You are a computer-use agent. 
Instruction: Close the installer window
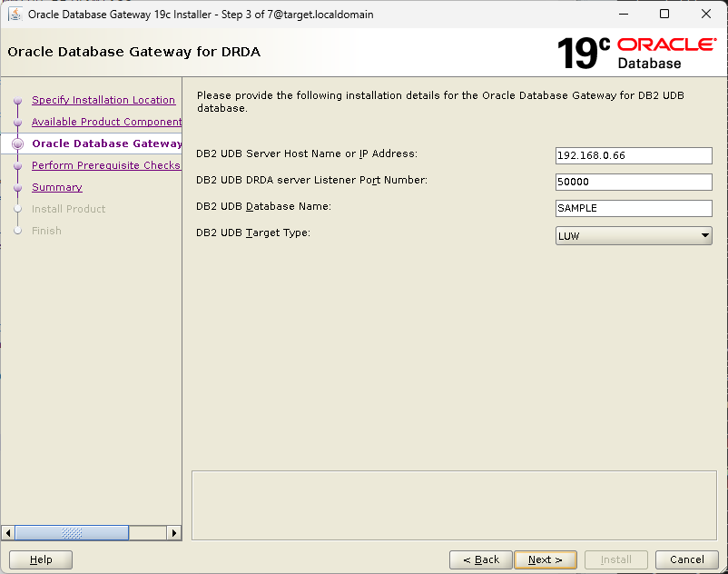(x=705, y=14)
